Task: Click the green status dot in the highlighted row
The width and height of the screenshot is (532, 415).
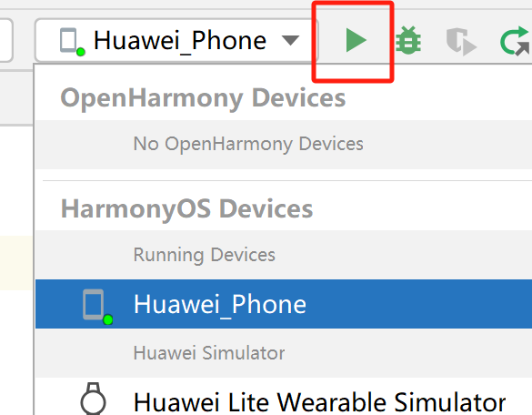Action: pos(108,320)
